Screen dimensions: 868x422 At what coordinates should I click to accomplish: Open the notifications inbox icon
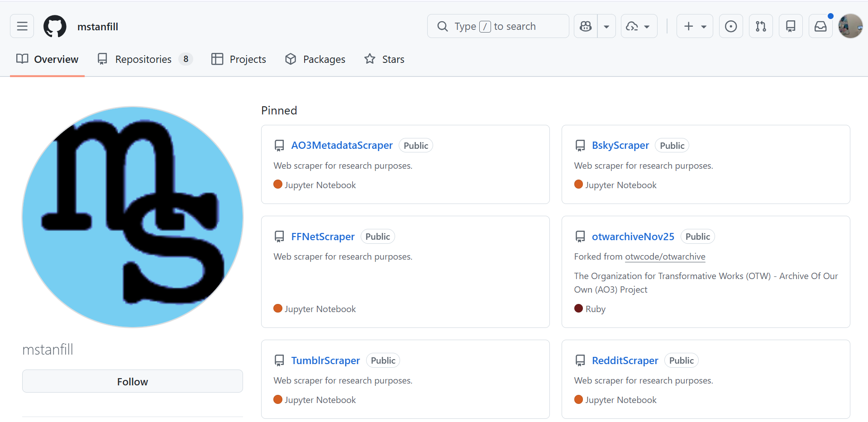(x=820, y=26)
